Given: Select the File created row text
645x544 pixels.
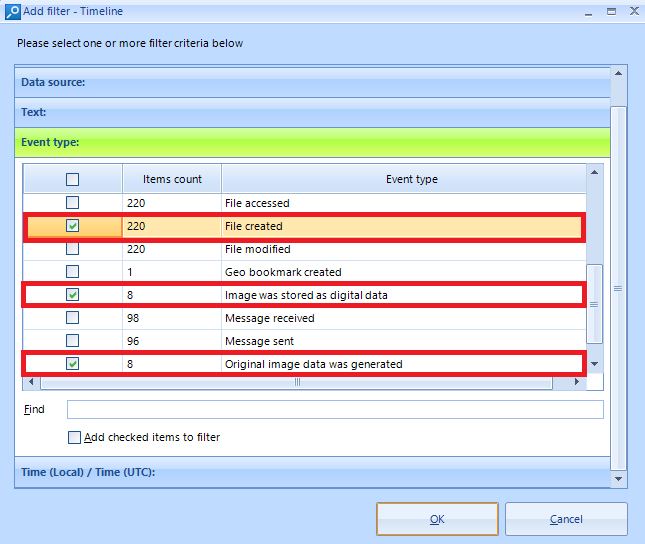Looking at the screenshot, I should point(254,226).
